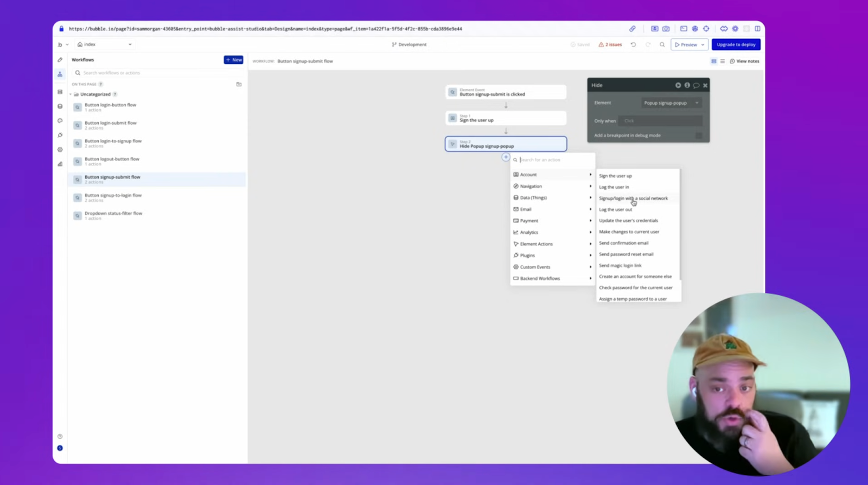Image resolution: width=868 pixels, height=485 pixels.
Task: Open the Logs chart icon in sidebar
Action: point(60,164)
